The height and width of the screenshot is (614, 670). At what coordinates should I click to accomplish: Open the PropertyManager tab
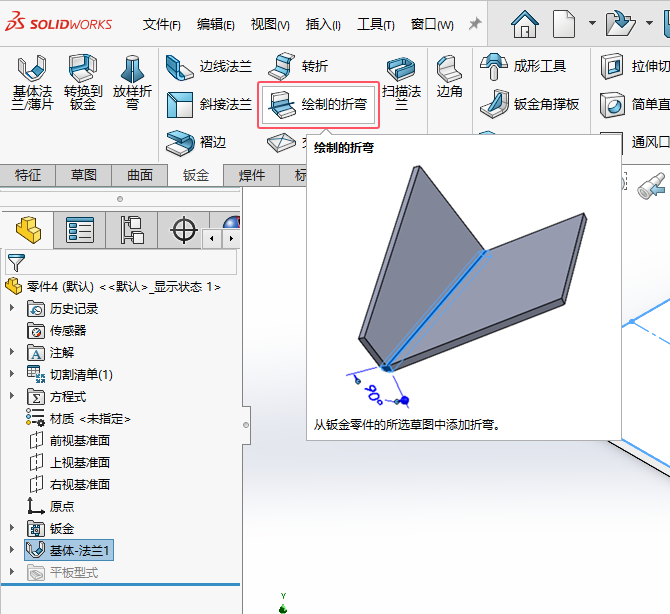[79, 230]
